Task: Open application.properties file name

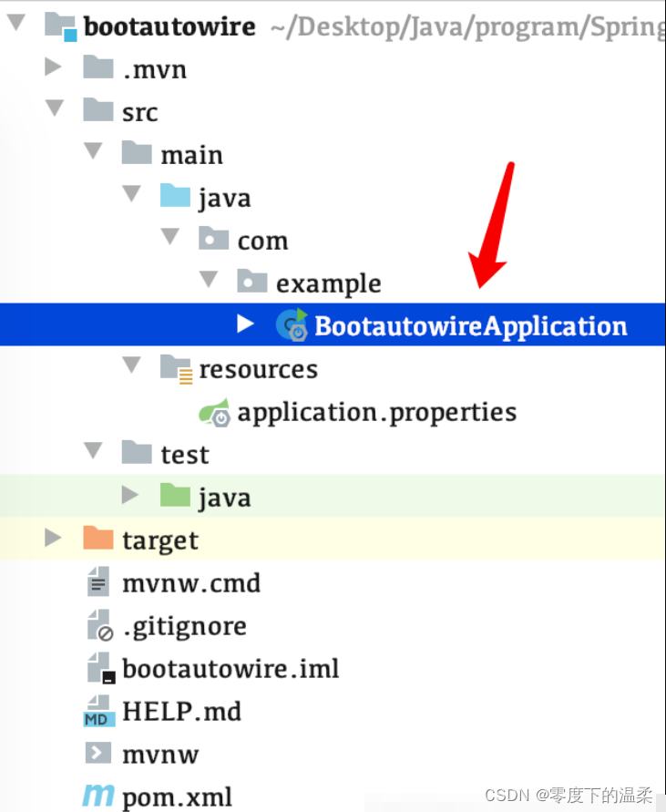Action: 377,413
